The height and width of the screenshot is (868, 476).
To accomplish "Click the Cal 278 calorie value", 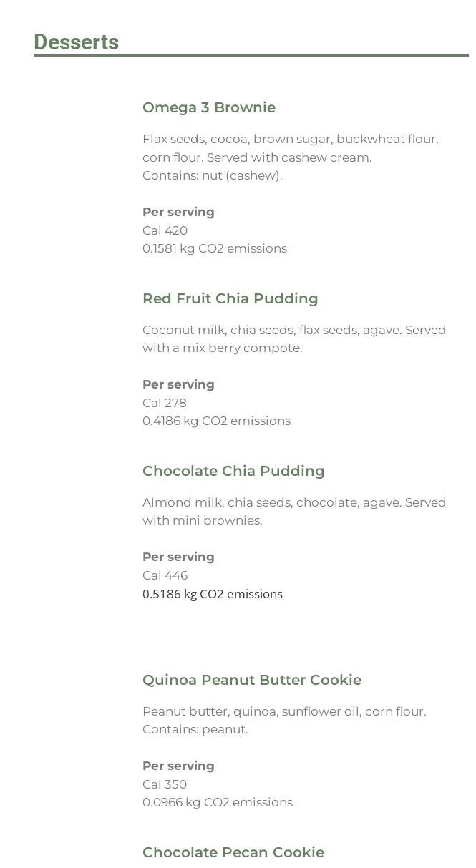I will (x=164, y=403).
